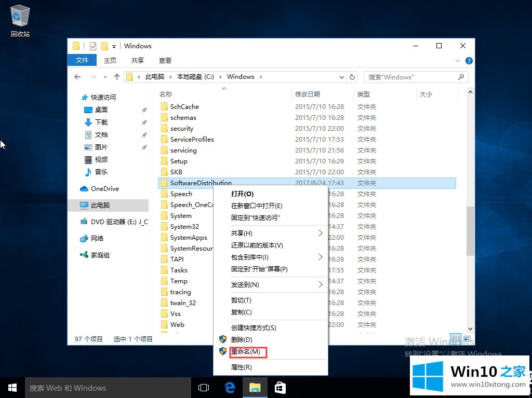Click the New Folder quick access toolbar icon
This screenshot has width=532, height=398.
(104, 46)
